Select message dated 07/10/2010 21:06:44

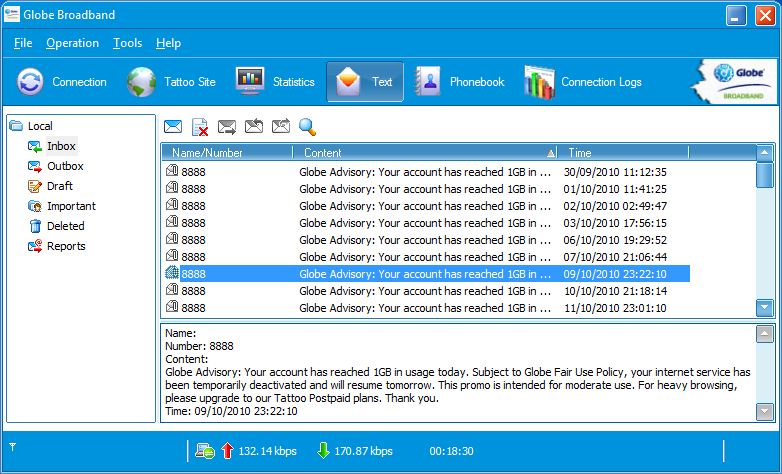425,257
